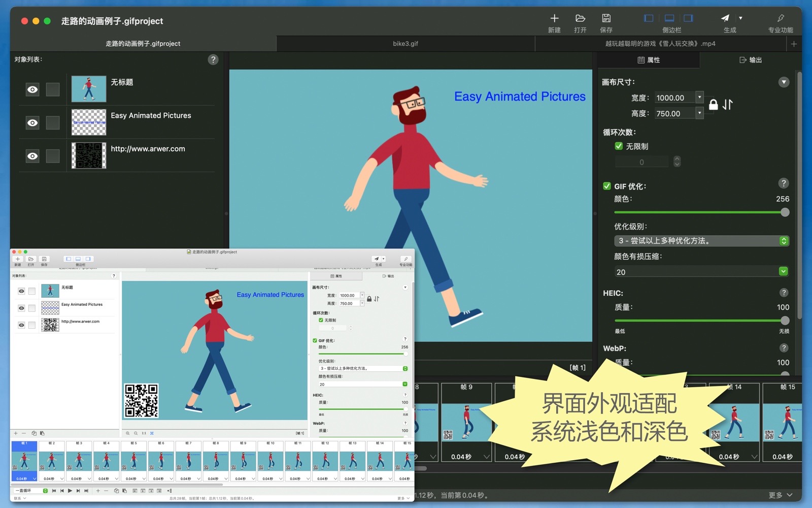Click the Generate (生成) paper plane icon
The image size is (812, 508).
(725, 19)
